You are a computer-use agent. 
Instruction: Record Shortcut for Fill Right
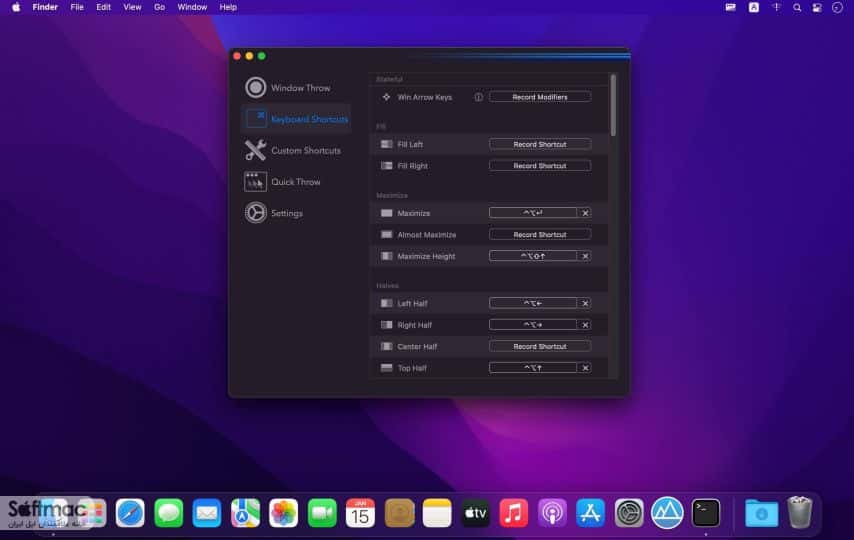(540, 166)
